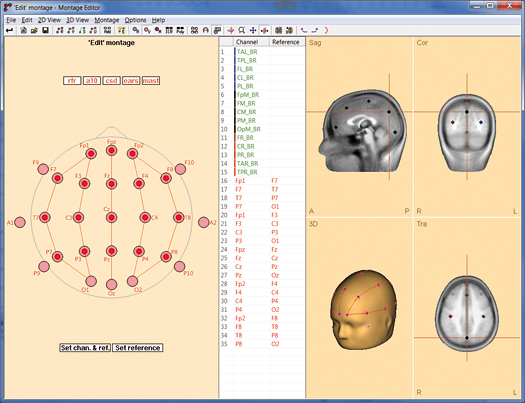Image resolution: width=525 pixels, height=403 pixels.
Task: Click the 'Set reference' button
Action: (x=138, y=348)
